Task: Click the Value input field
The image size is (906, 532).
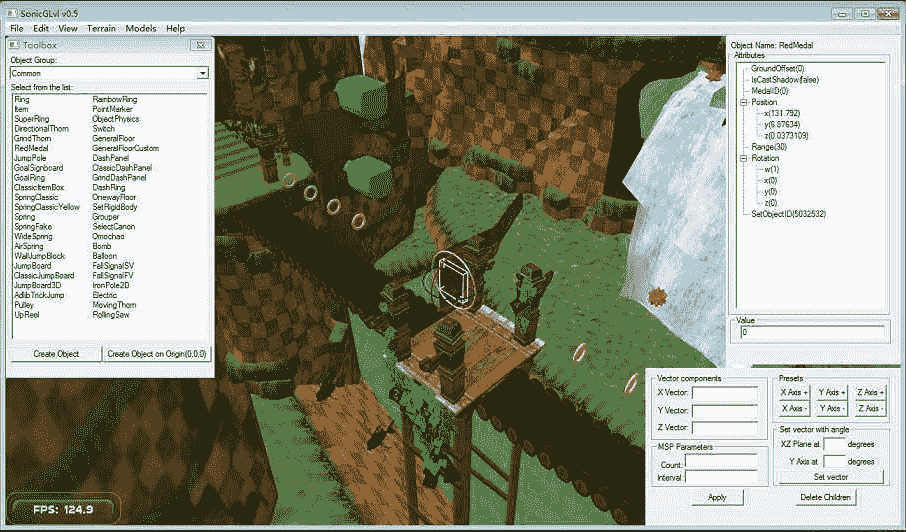Action: pyautogui.click(x=812, y=332)
